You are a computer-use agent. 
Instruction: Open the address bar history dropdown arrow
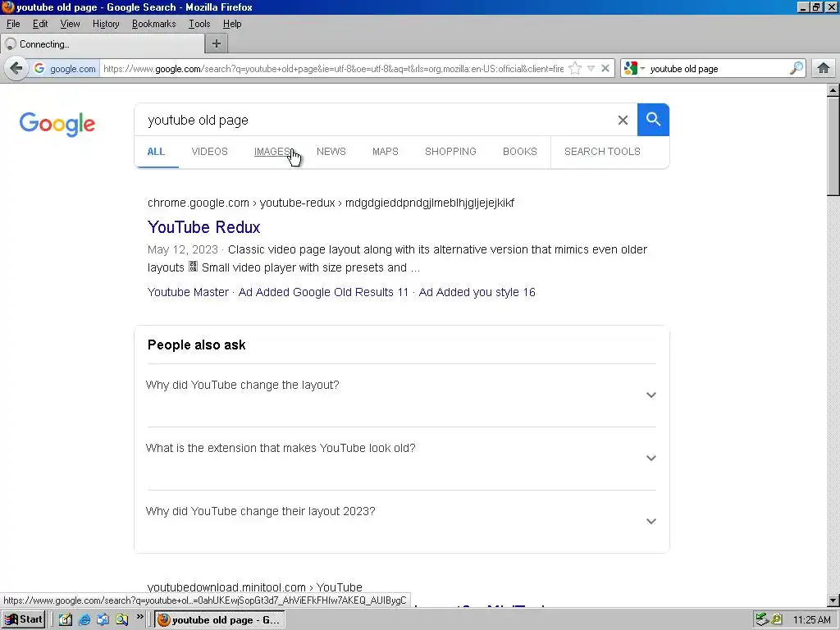tap(591, 69)
